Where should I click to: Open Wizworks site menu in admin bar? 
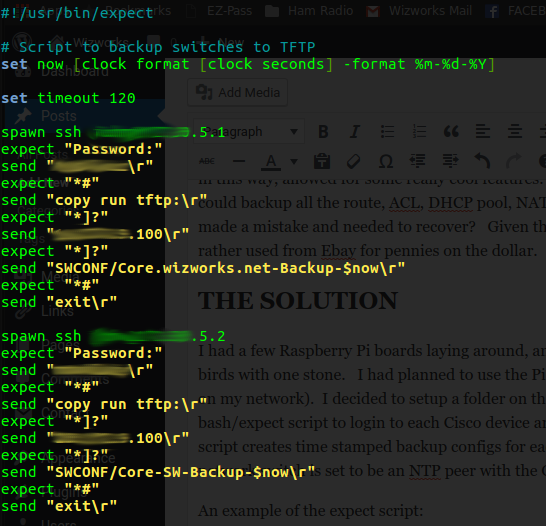pos(91,43)
